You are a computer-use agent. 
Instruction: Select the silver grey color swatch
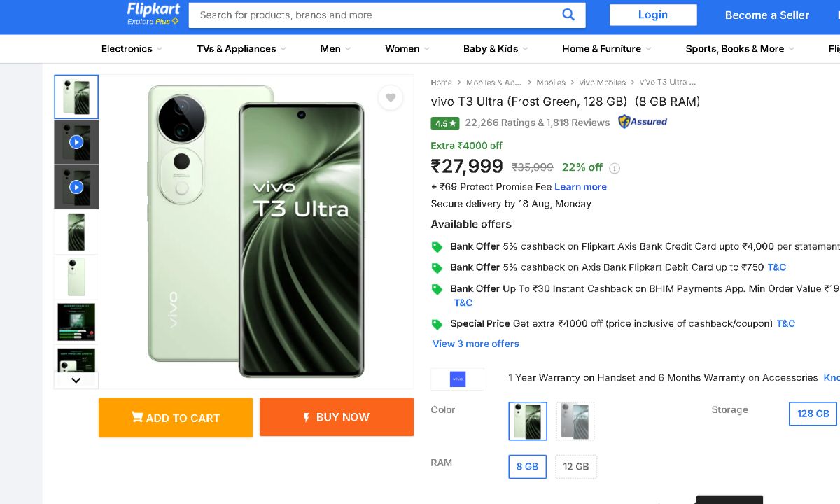click(x=575, y=421)
